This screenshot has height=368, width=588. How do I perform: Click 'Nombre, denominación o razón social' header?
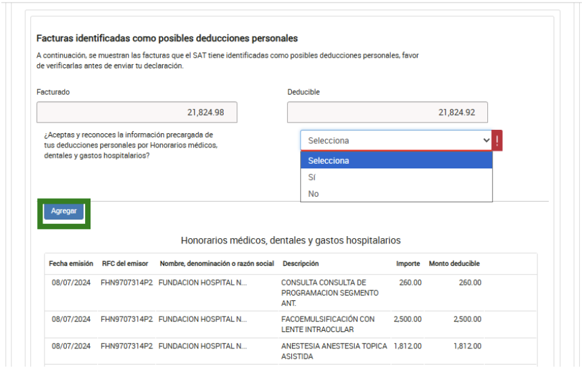click(x=217, y=264)
